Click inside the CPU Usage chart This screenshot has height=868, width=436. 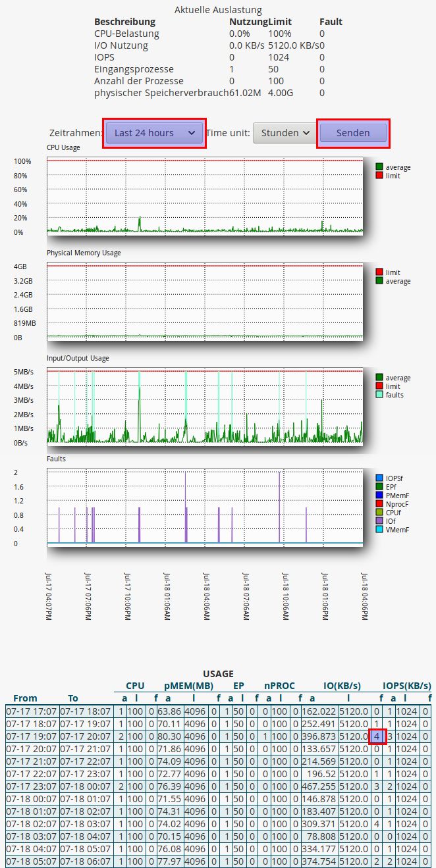click(x=205, y=195)
